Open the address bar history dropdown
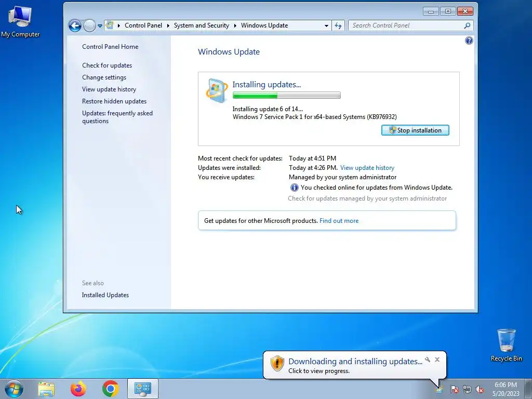This screenshot has height=399, width=532. [x=326, y=26]
